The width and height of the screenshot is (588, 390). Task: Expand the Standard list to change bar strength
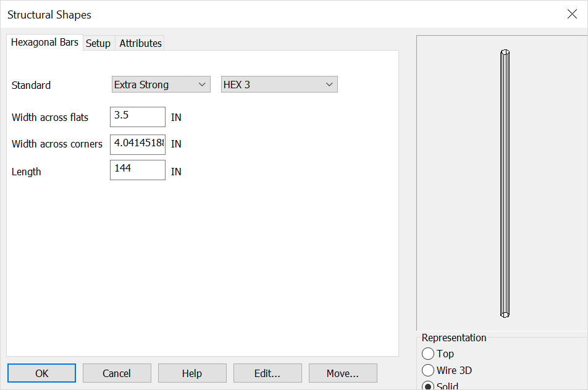(202, 84)
